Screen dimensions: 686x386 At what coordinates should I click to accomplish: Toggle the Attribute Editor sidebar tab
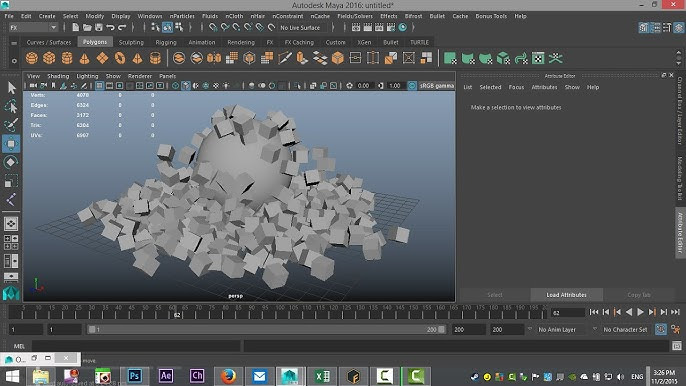pos(679,232)
